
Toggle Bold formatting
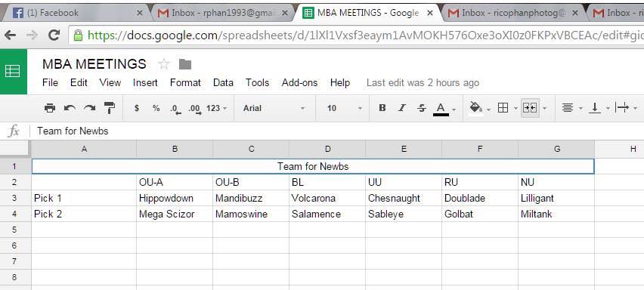point(382,108)
